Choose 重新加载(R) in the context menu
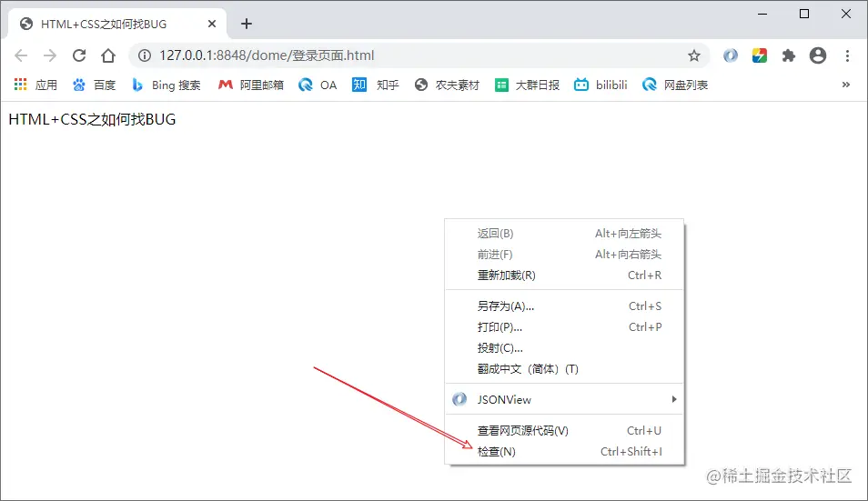The image size is (868, 501). 565,275
